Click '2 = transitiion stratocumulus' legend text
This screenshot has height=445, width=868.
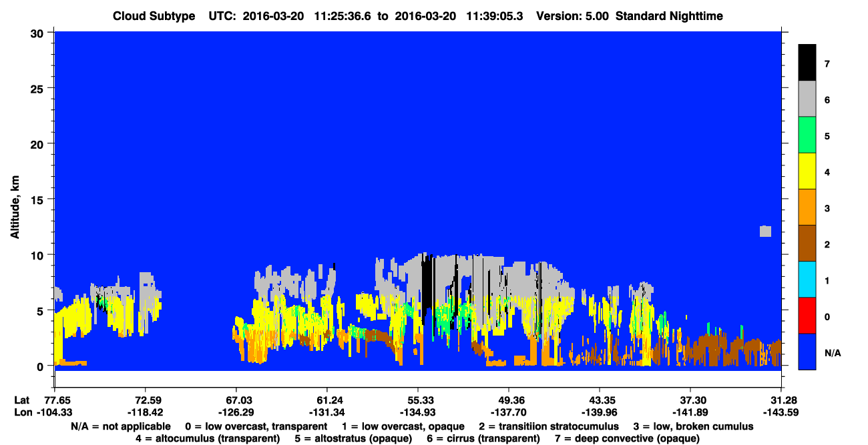point(549,426)
